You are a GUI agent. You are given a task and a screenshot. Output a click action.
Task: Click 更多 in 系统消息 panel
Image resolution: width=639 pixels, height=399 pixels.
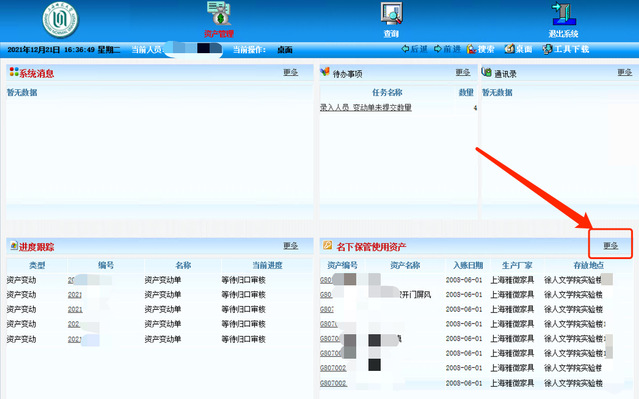291,73
